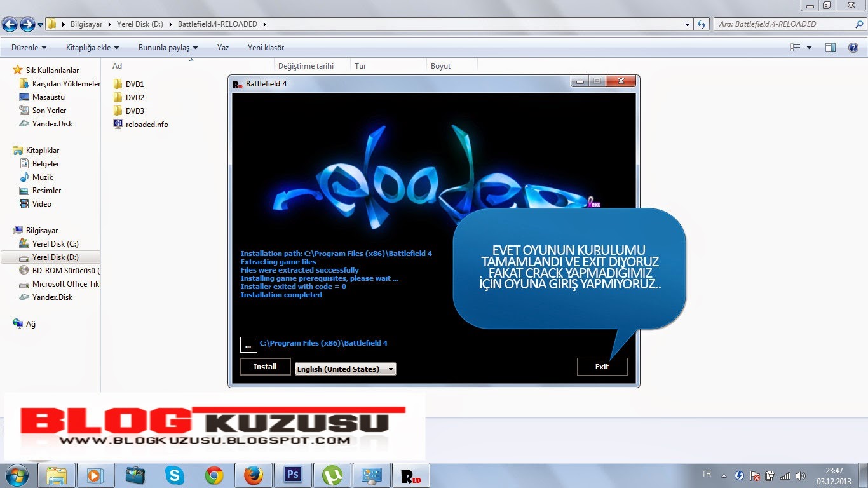Open Resimler library
Image resolution: width=868 pixels, height=488 pixels.
pyautogui.click(x=41, y=191)
